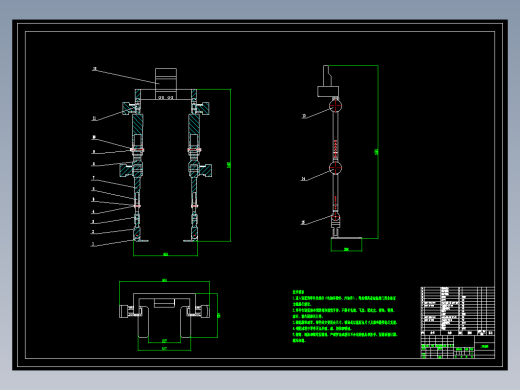Select the green technical requirements notes block
This screenshot has width=520, height=390.
point(345,316)
